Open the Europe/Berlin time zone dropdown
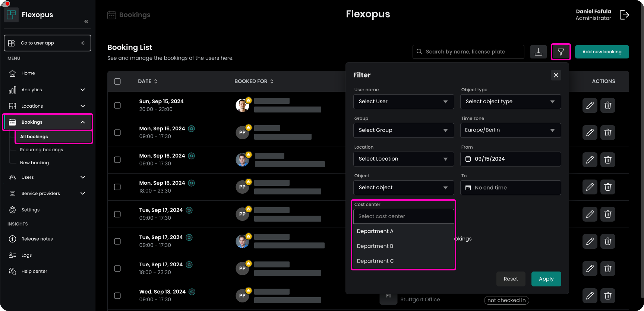 pyautogui.click(x=510, y=130)
